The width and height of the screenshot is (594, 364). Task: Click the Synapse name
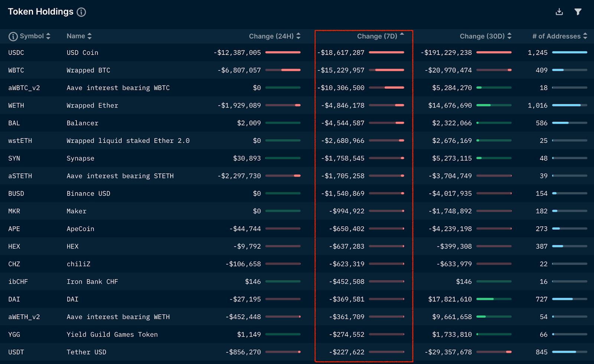(x=81, y=158)
